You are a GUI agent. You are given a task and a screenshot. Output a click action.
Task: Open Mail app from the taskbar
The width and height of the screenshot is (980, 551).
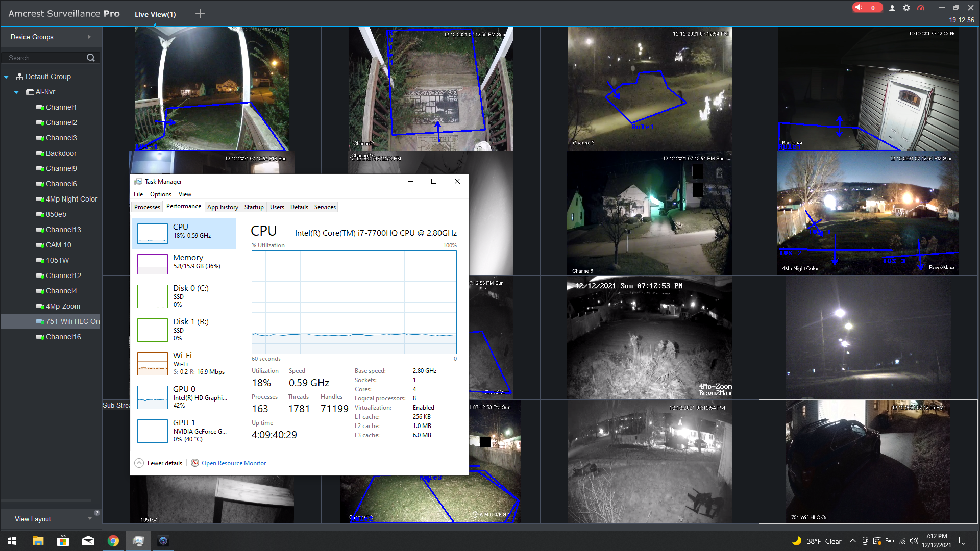click(88, 541)
